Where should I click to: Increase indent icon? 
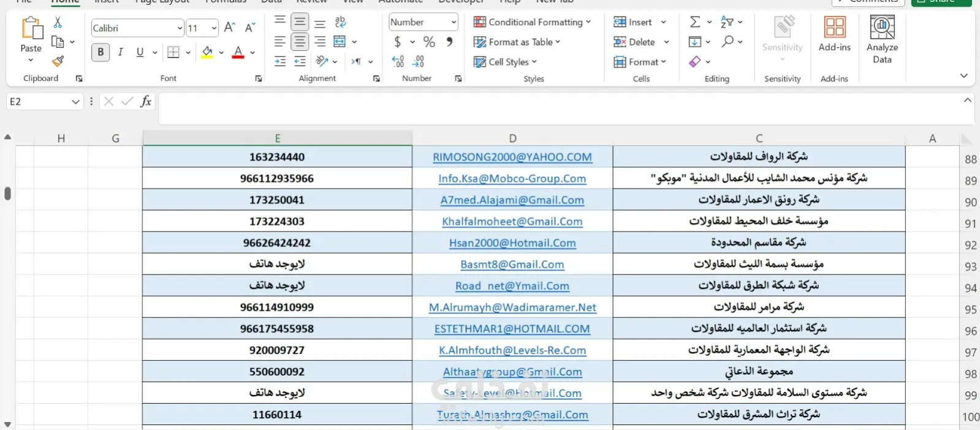[300, 61]
